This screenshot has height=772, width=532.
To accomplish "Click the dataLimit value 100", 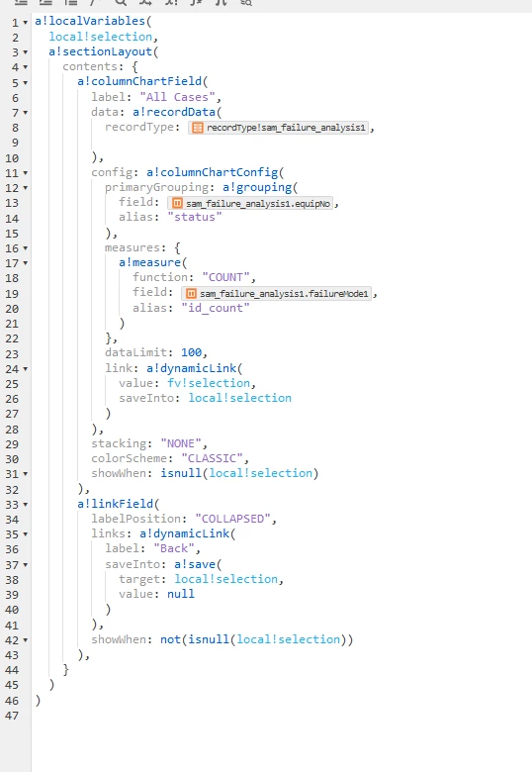I will [191, 352].
